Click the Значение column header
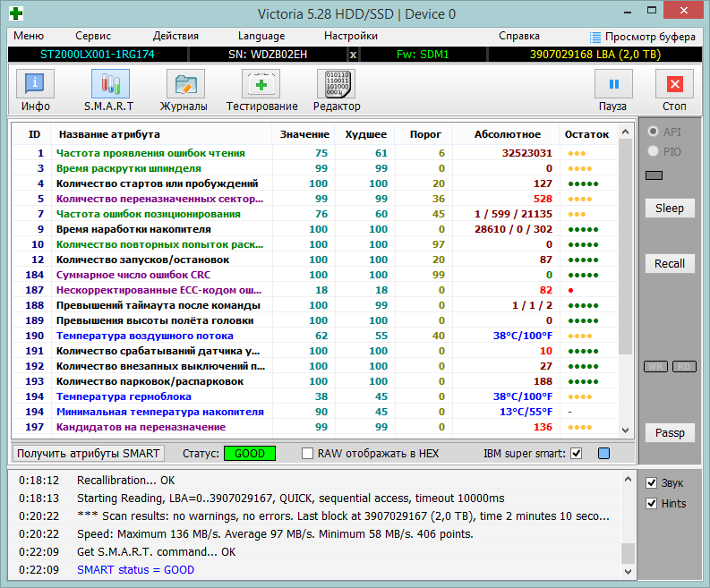Viewport: 710px width, 588px height. click(304, 134)
